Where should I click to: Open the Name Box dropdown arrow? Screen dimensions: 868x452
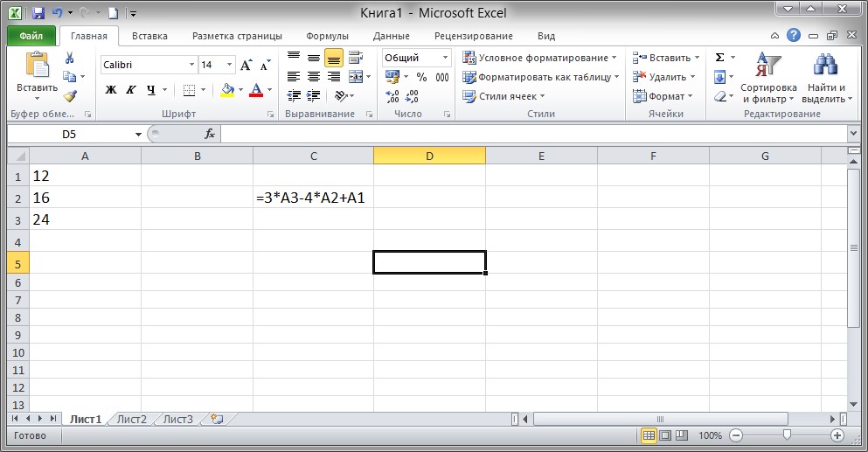[138, 135]
